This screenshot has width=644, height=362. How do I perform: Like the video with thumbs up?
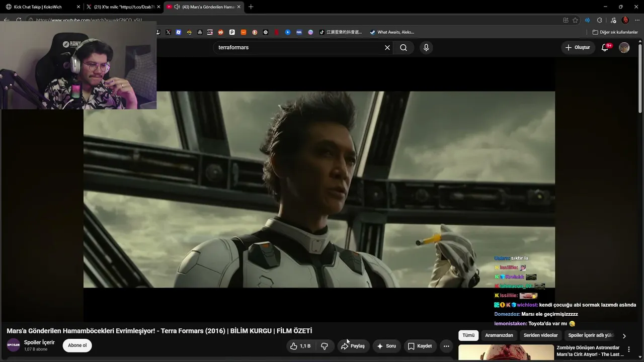(300, 346)
